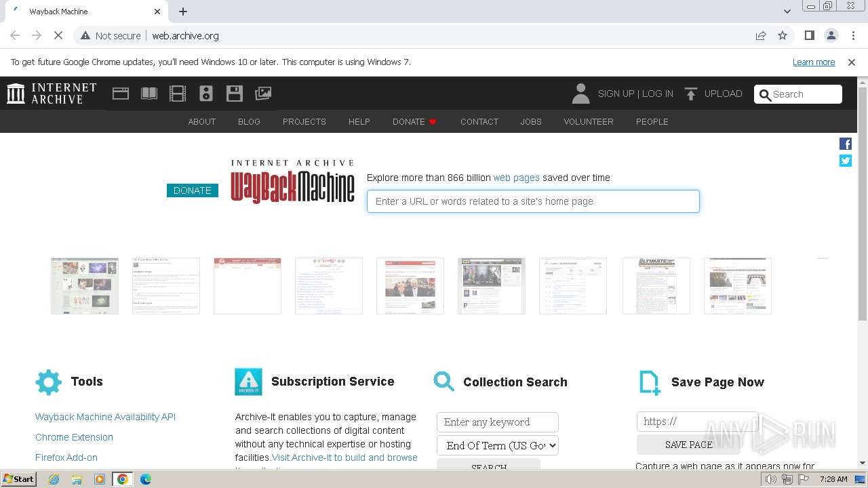
Task: Click the teal DONATE button
Action: tap(193, 190)
